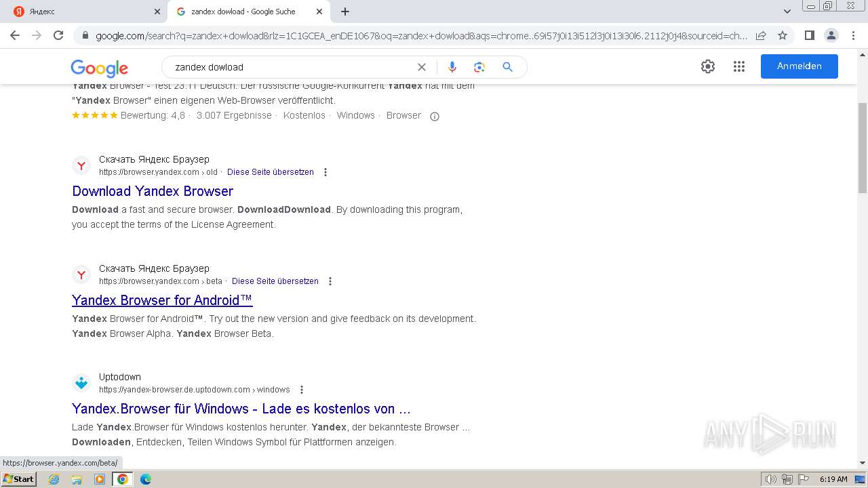This screenshot has width=868, height=488.
Task: Open the Windows Start menu
Action: pos(19,479)
